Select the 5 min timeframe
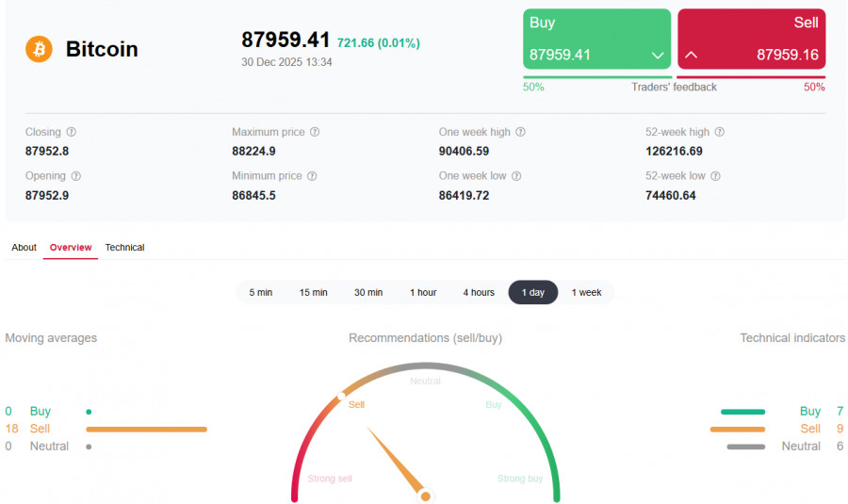 [x=261, y=293]
